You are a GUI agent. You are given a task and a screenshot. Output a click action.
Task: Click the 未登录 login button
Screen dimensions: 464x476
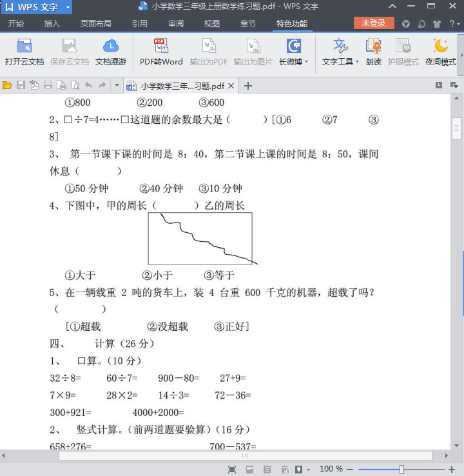point(374,23)
